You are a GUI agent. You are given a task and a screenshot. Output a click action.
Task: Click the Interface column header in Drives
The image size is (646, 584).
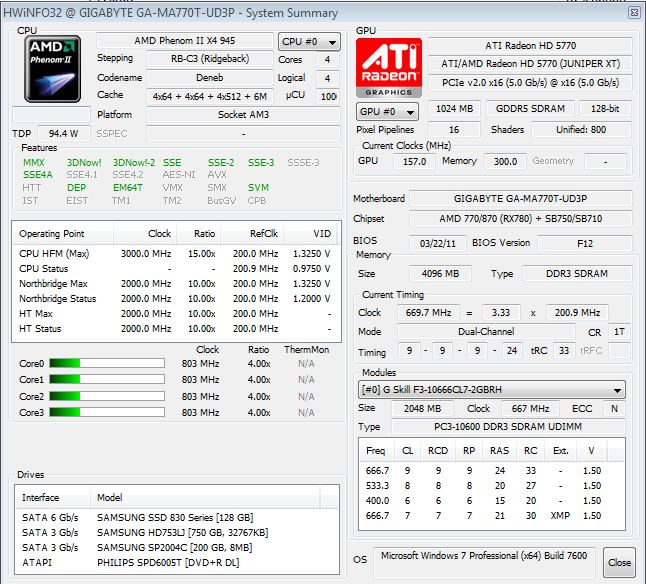click(53, 498)
